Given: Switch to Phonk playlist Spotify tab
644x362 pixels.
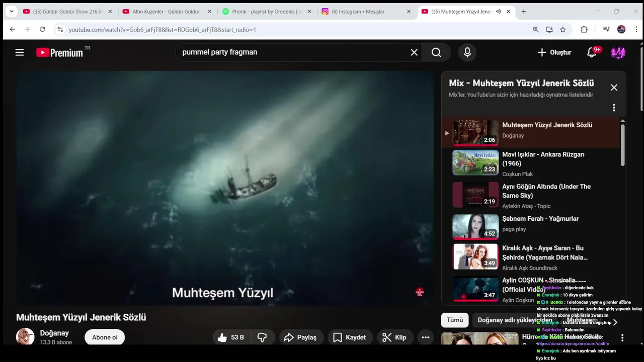Looking at the screenshot, I should click(x=267, y=12).
